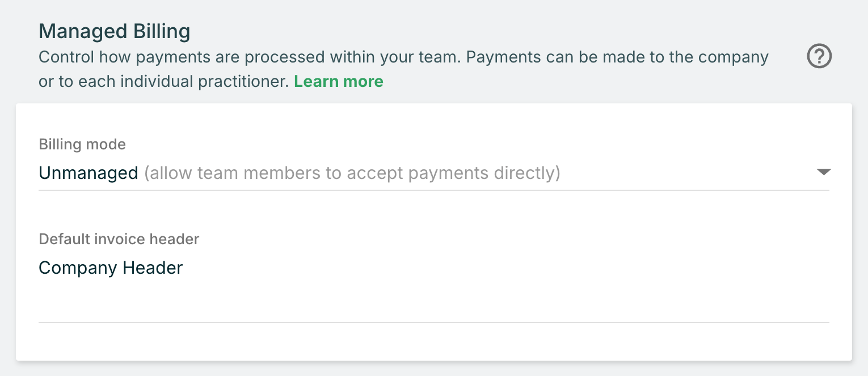Image resolution: width=868 pixels, height=376 pixels.
Task: Click the Billing mode field label
Action: click(82, 144)
